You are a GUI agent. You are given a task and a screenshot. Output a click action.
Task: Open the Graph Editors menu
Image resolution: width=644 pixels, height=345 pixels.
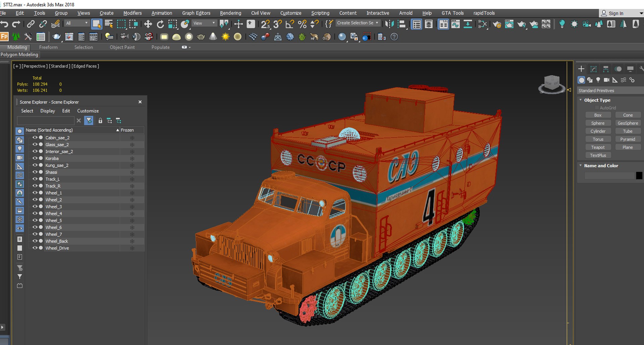(x=196, y=13)
